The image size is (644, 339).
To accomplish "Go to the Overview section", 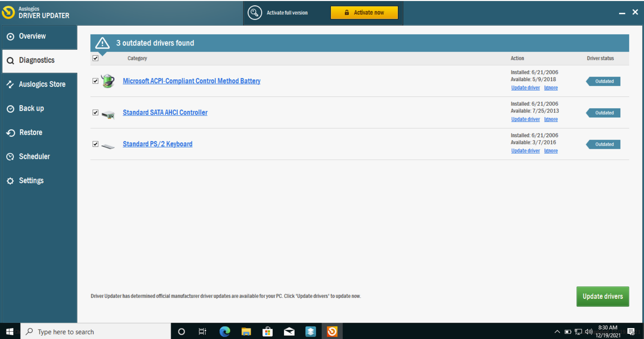I will pyautogui.click(x=40, y=37).
